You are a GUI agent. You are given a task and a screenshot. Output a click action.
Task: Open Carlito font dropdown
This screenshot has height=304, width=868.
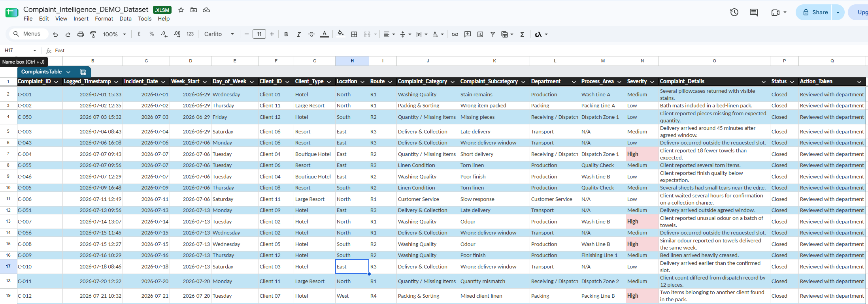[219, 34]
